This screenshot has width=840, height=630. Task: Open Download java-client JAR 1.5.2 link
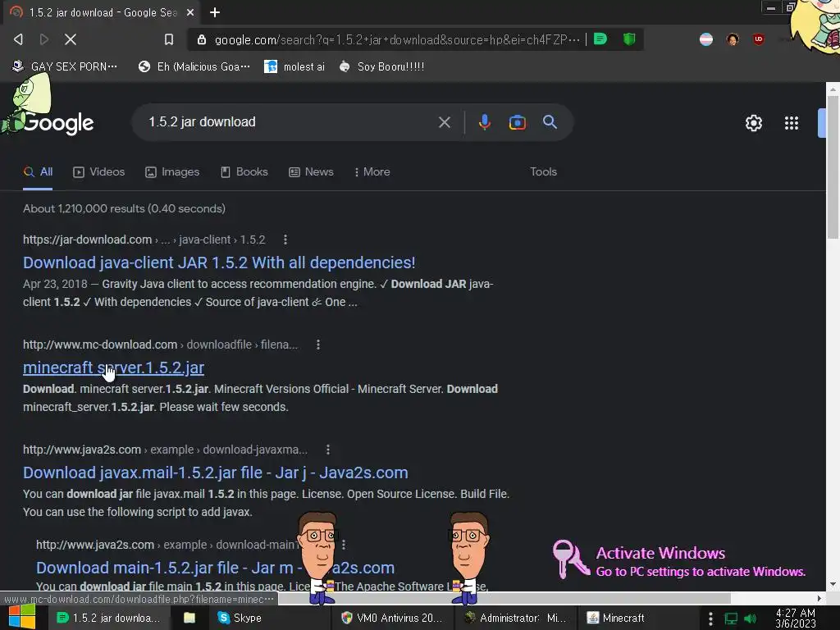click(219, 262)
